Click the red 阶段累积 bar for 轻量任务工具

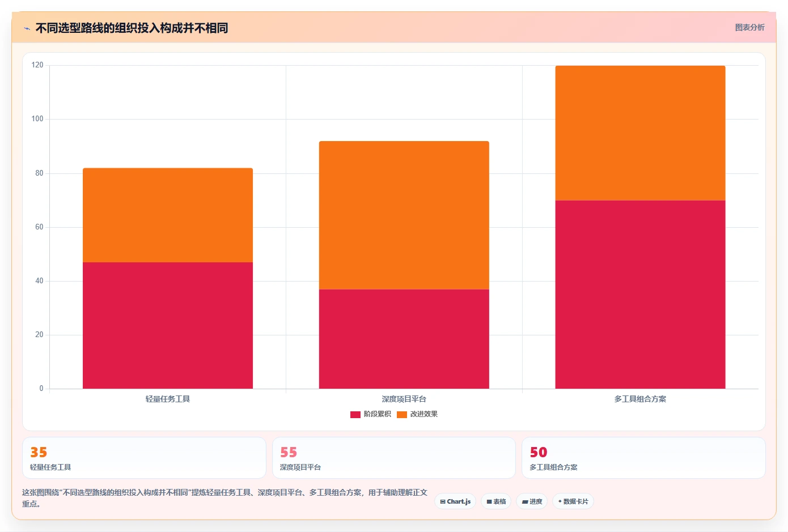168,325
